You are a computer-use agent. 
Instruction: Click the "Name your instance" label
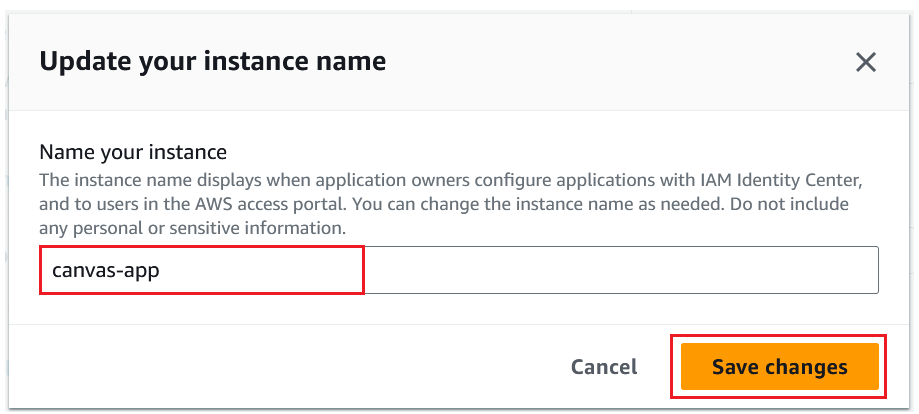[133, 152]
